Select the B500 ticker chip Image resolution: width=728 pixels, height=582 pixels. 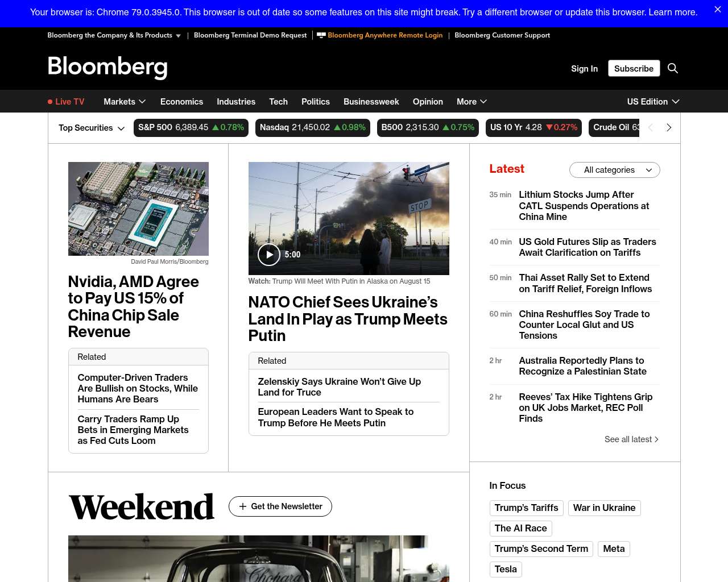(428, 127)
